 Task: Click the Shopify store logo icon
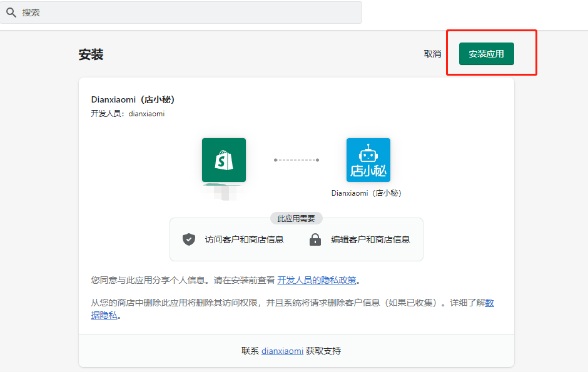pyautogui.click(x=223, y=159)
